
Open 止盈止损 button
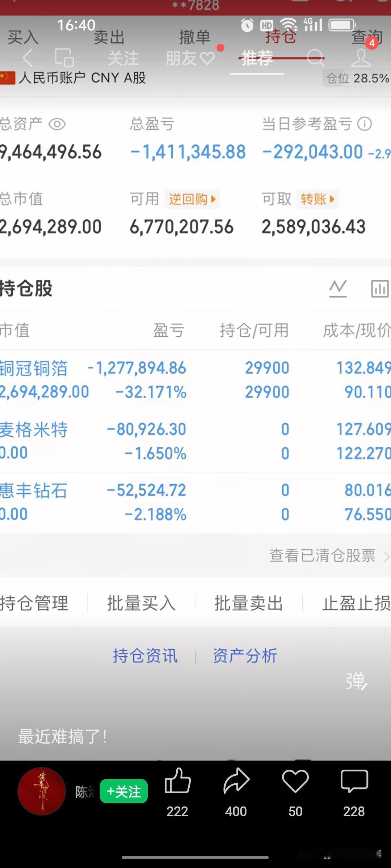point(356,603)
